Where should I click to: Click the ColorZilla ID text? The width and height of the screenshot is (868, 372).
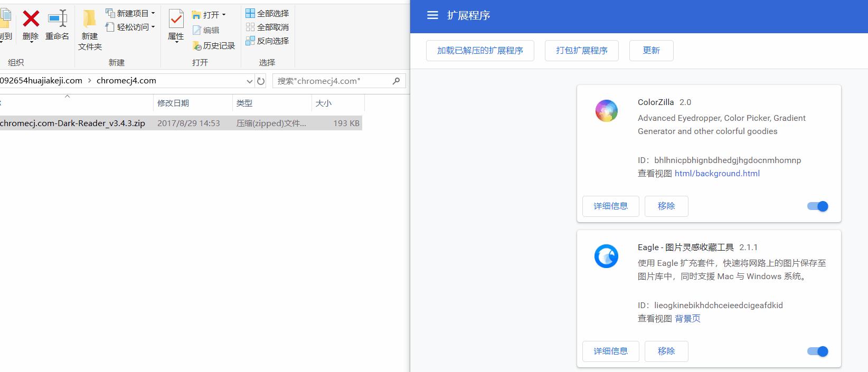(719, 160)
